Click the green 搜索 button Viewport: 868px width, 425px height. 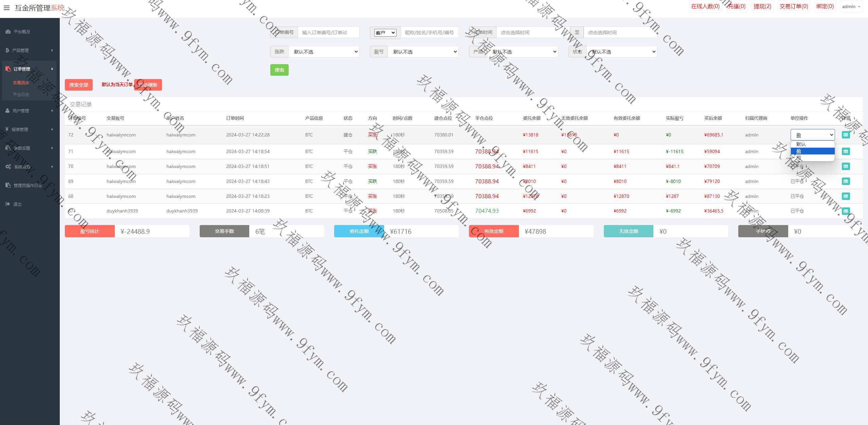pos(279,70)
